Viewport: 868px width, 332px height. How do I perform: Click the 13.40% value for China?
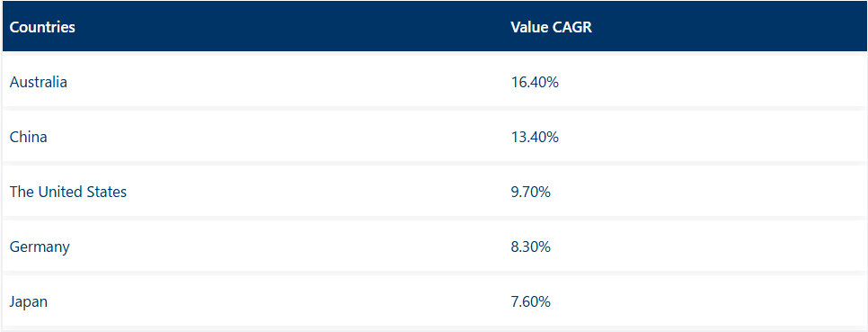(x=535, y=137)
